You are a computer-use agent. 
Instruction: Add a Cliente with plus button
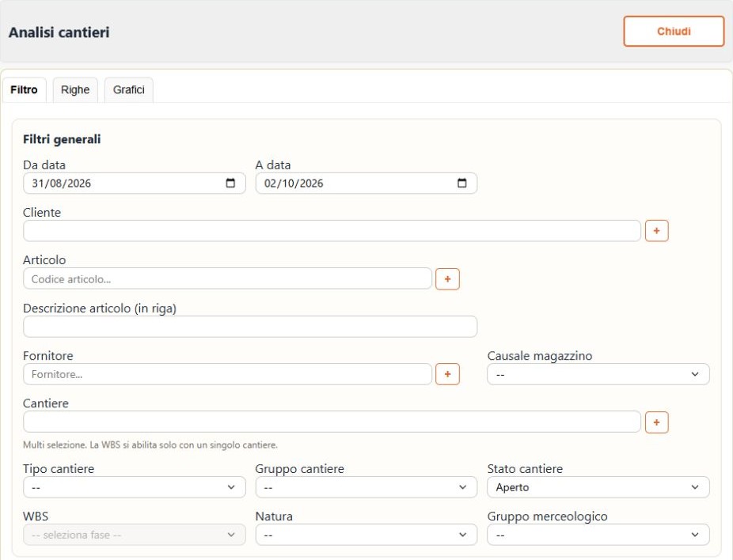click(657, 231)
